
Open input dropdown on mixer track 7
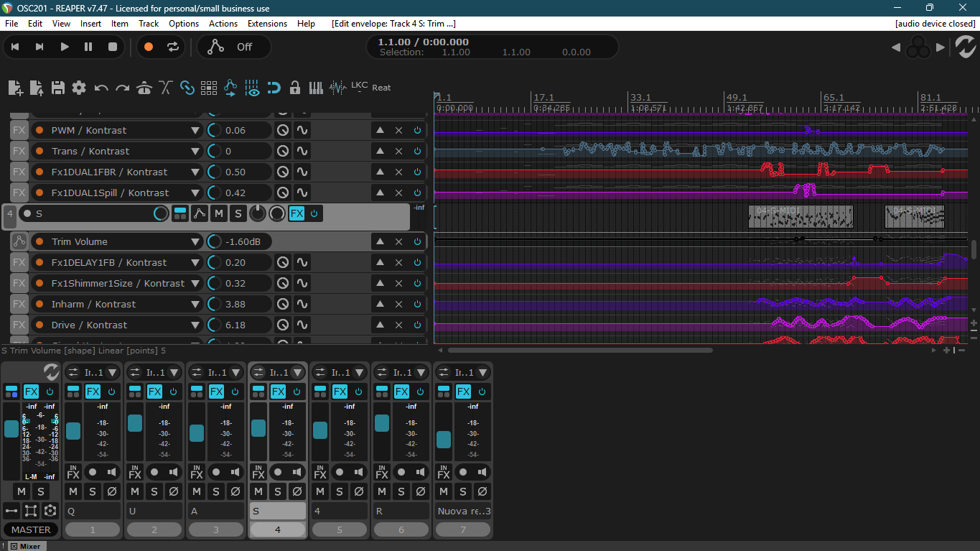click(482, 373)
